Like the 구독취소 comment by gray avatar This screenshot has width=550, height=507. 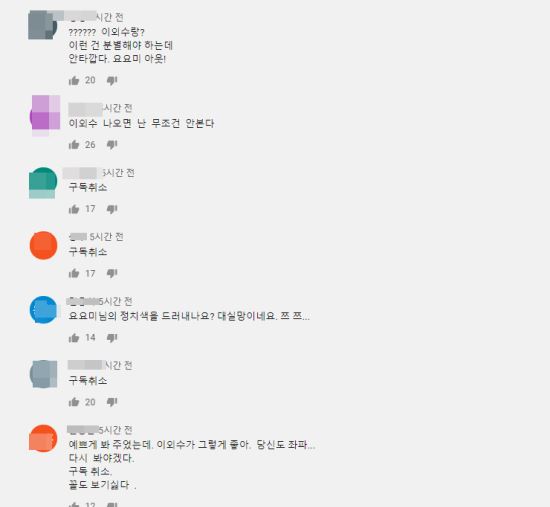click(x=74, y=402)
